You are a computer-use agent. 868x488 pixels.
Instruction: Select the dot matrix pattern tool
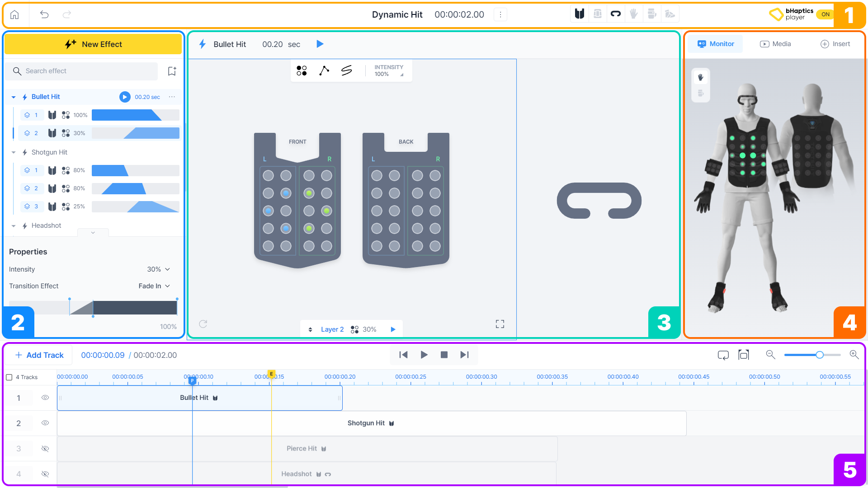coord(302,70)
